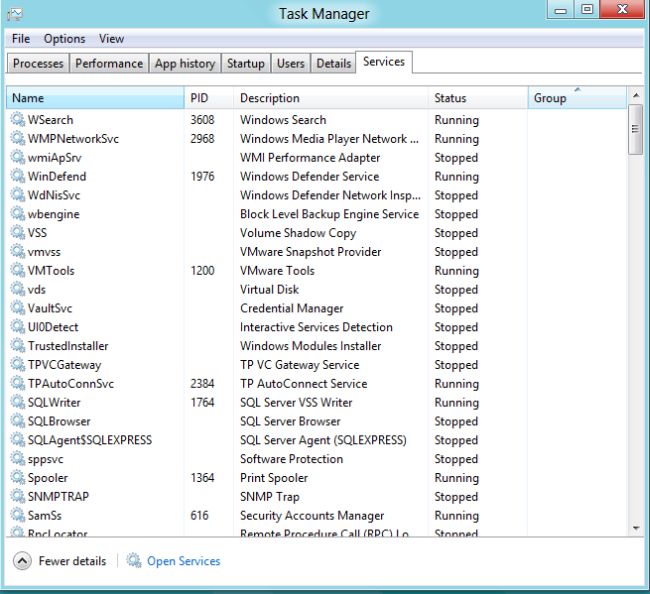Switch to the Details tab
This screenshot has height=594, width=650.
pyautogui.click(x=334, y=63)
